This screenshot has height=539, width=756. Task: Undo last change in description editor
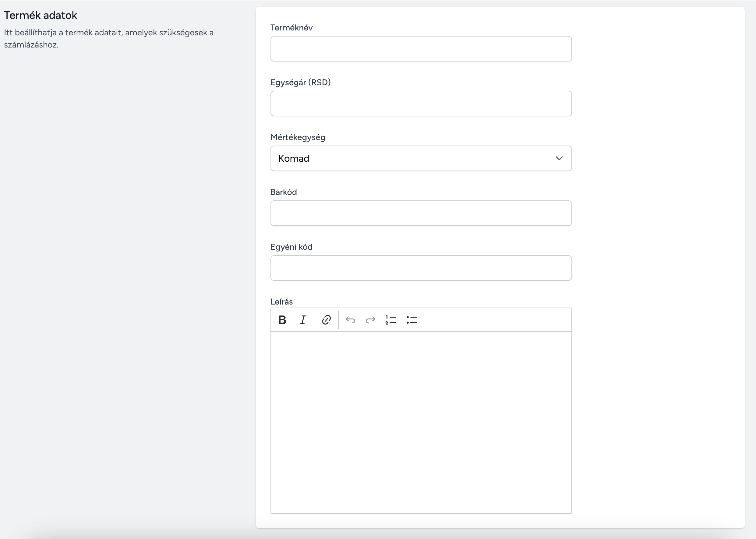tap(350, 320)
